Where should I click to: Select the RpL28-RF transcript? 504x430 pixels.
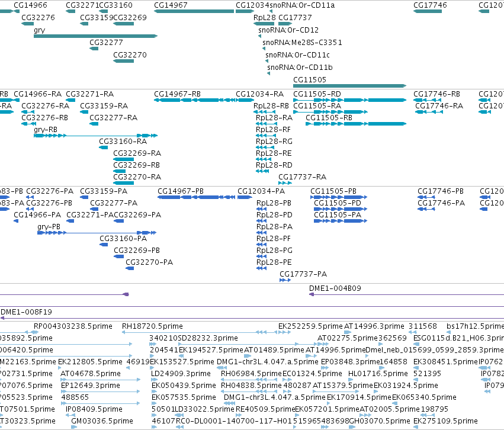point(266,136)
